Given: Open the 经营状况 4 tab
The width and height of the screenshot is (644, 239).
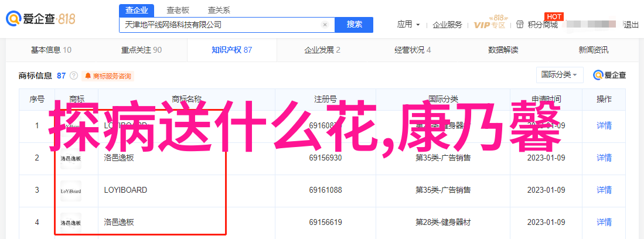Looking at the screenshot, I should pyautogui.click(x=413, y=50).
